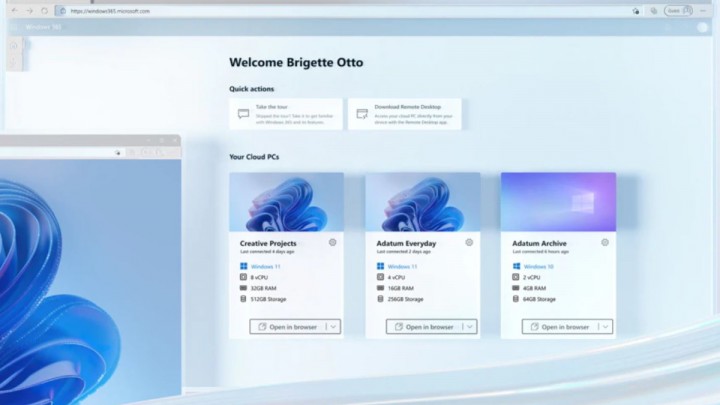Click the browser address bar URL

coord(110,11)
